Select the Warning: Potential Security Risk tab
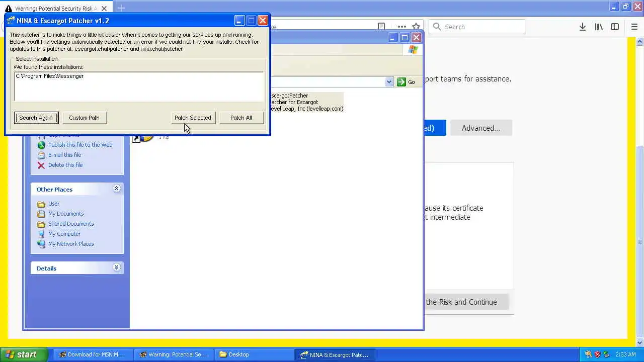 point(56,9)
